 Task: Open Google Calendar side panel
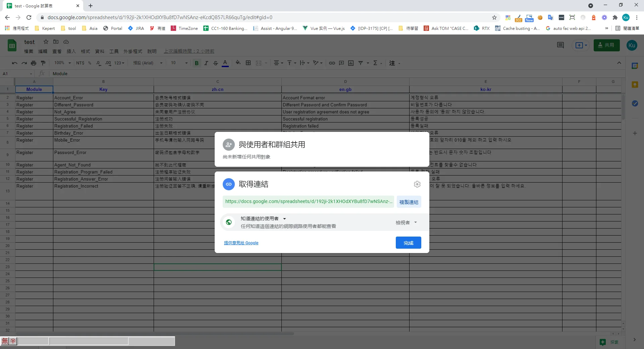click(635, 66)
